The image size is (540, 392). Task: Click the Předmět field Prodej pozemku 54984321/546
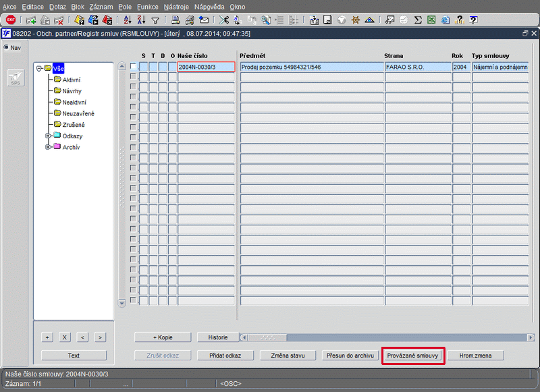coord(312,67)
